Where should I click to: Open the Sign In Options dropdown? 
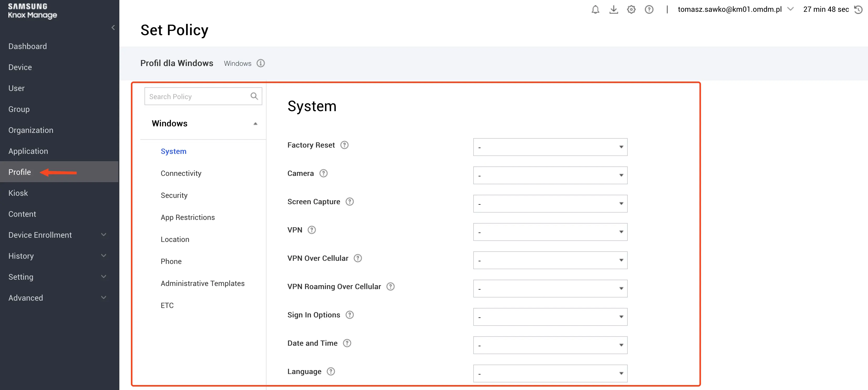click(550, 317)
